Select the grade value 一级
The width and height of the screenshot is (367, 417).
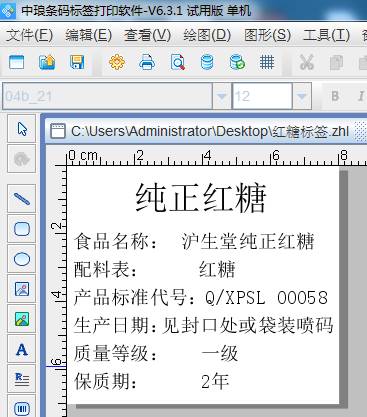click(x=220, y=353)
